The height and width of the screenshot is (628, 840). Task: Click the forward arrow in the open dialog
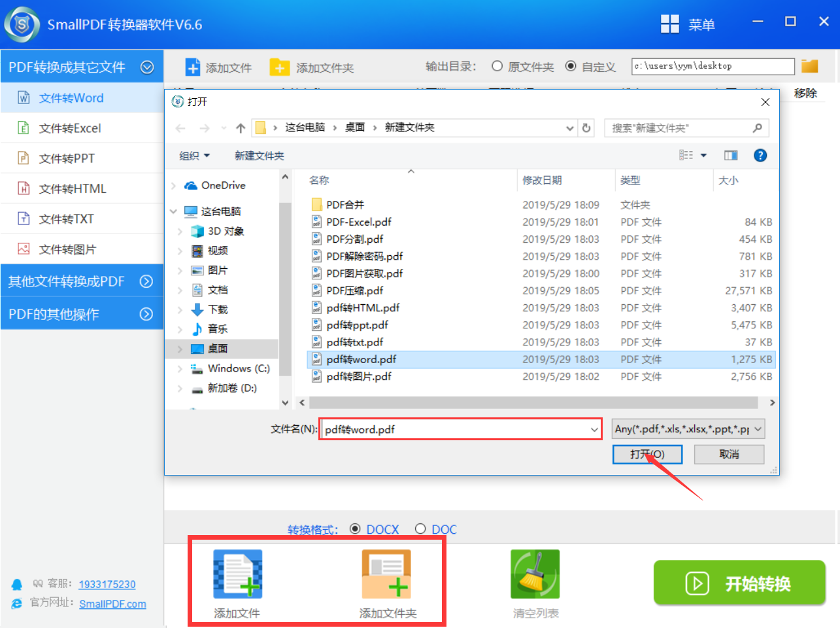point(205,128)
